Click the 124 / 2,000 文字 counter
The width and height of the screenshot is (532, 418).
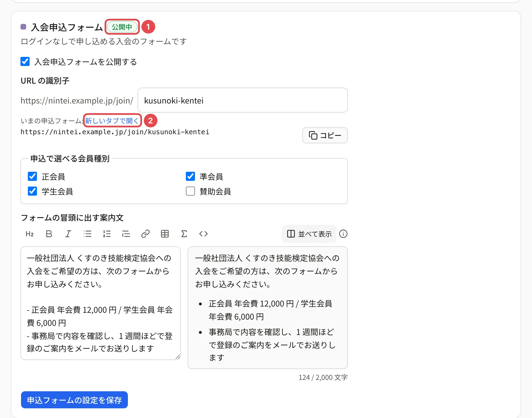click(323, 377)
